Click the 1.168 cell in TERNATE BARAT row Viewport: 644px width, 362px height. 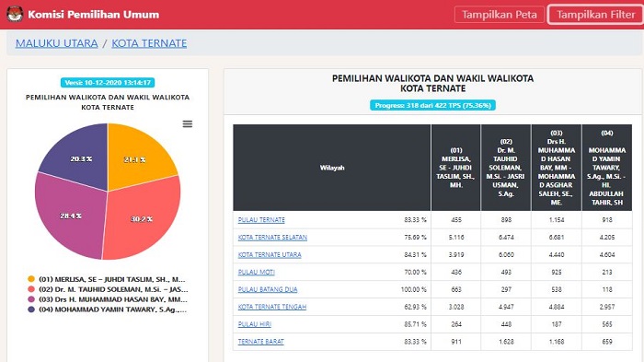pos(557,342)
